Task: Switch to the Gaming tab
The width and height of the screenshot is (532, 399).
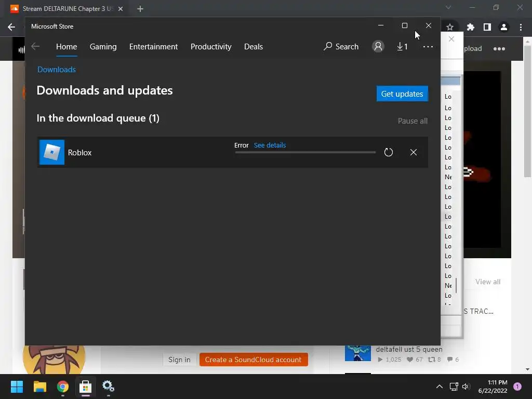Action: click(103, 47)
